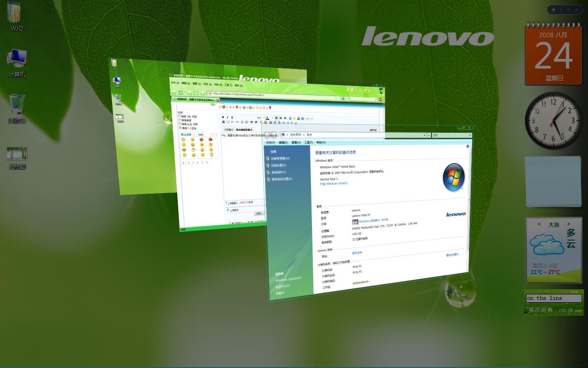Click 控制面板 in System window breadcrumb
The width and height of the screenshot is (588, 368).
pos(295,135)
